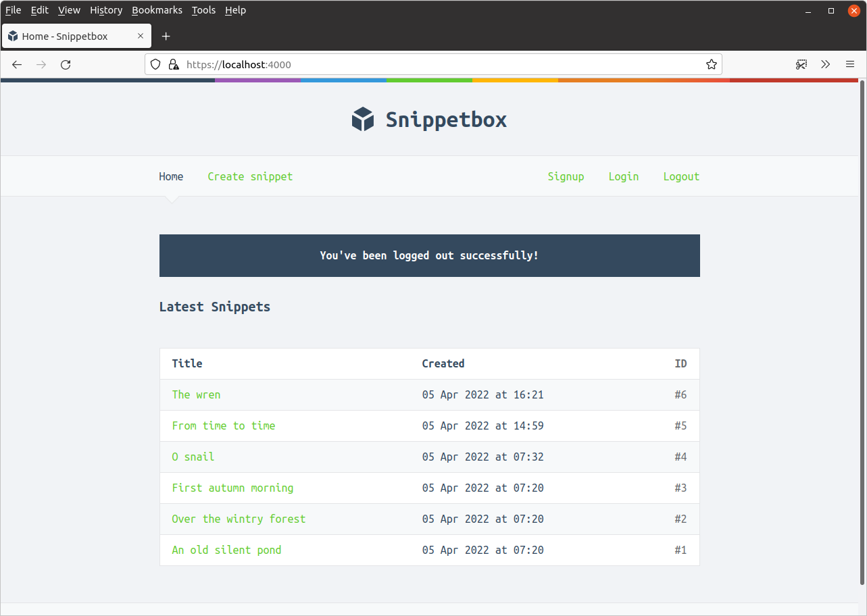Expand more tools overflow chevron

pyautogui.click(x=825, y=65)
